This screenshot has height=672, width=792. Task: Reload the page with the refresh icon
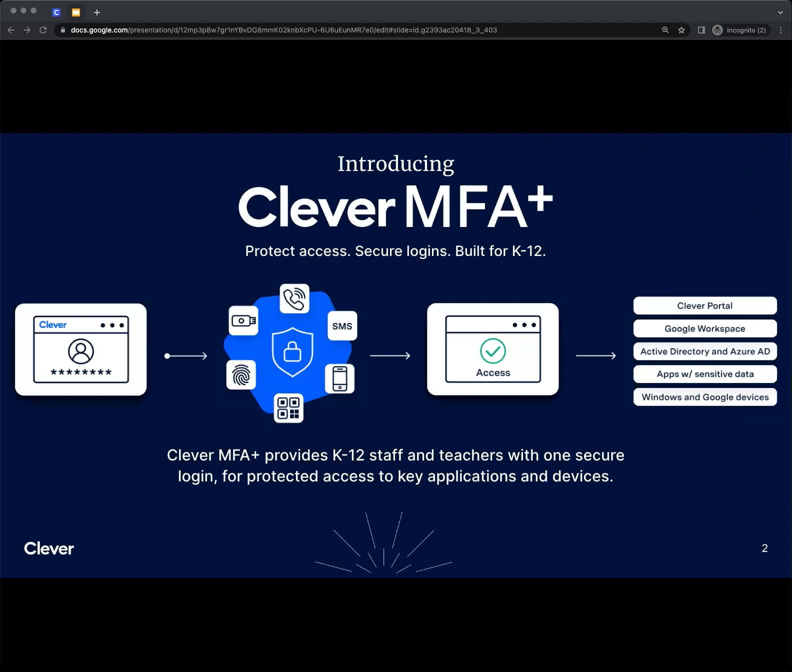[43, 30]
